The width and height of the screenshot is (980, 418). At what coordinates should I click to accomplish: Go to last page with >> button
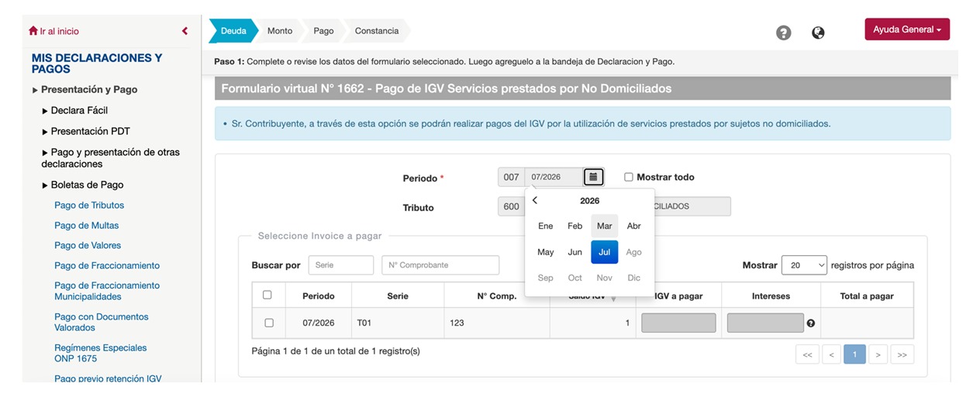(x=902, y=354)
